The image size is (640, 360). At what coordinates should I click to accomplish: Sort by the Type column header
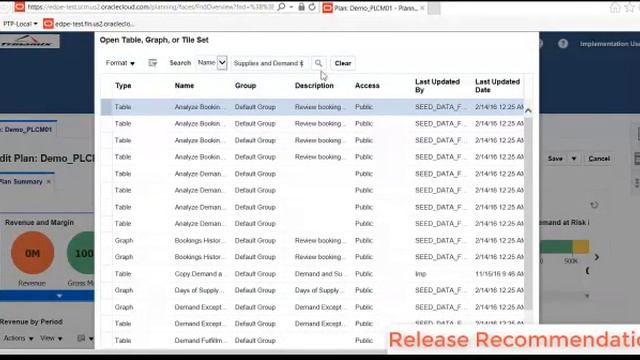tap(123, 86)
